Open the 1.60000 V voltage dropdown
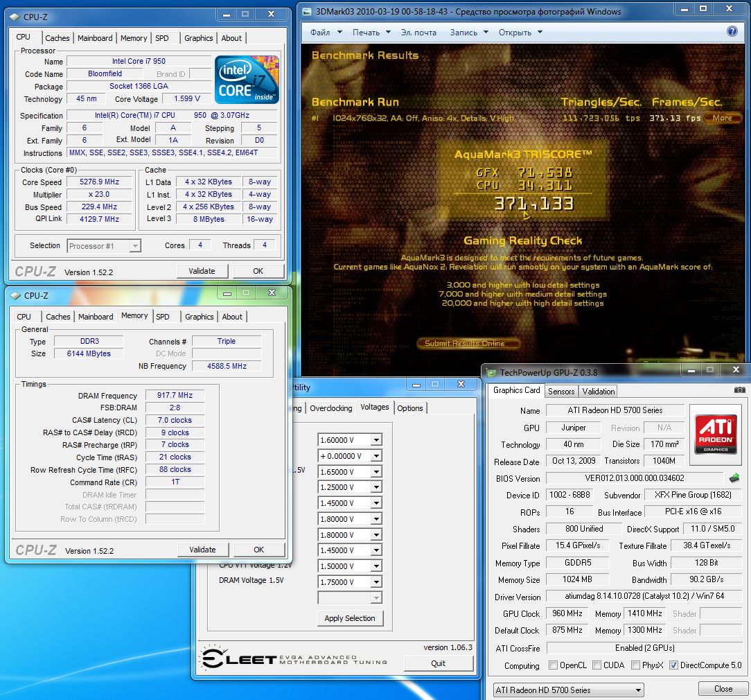 tap(350, 440)
